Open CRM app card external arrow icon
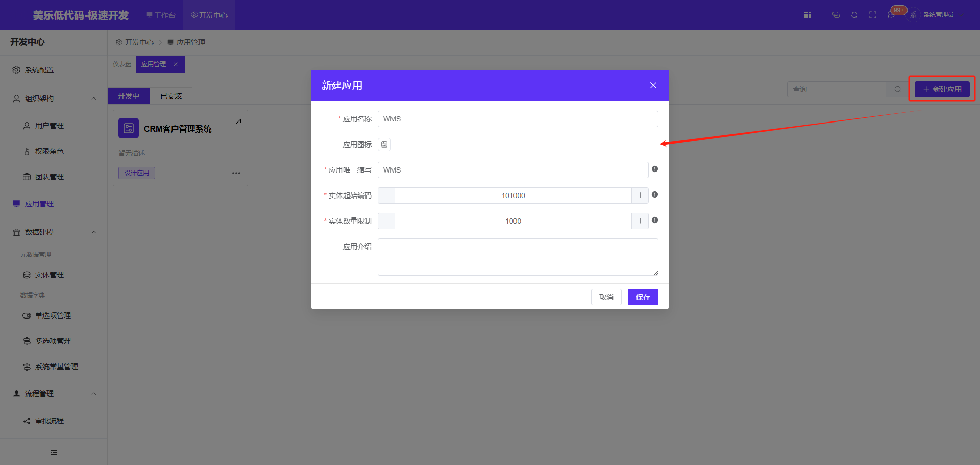Image resolution: width=980 pixels, height=465 pixels. tap(238, 121)
